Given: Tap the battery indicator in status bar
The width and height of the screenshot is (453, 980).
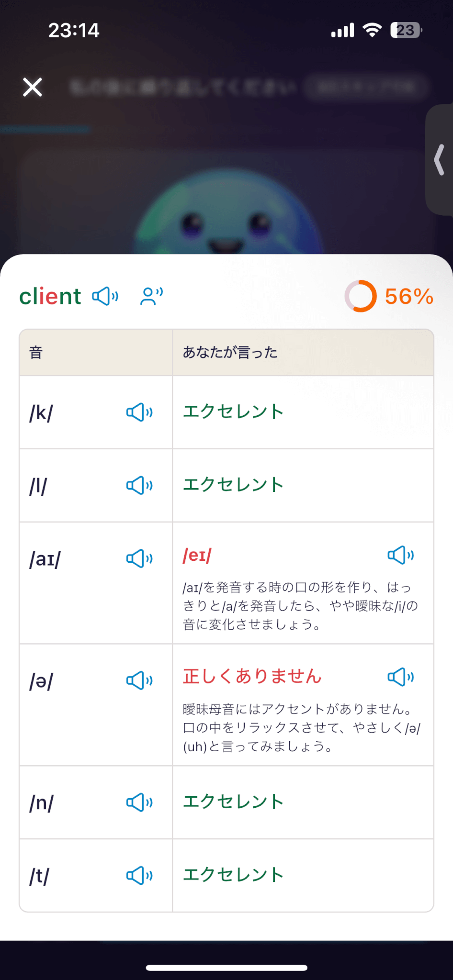Looking at the screenshot, I should tap(406, 30).
